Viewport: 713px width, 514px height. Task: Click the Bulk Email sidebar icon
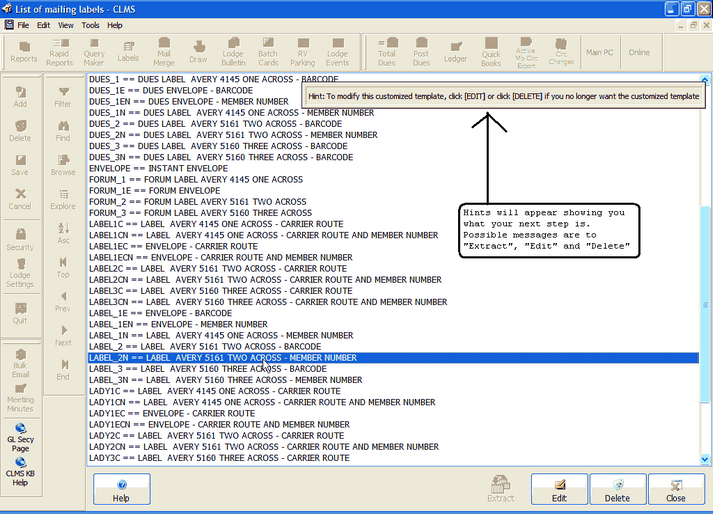tap(21, 361)
